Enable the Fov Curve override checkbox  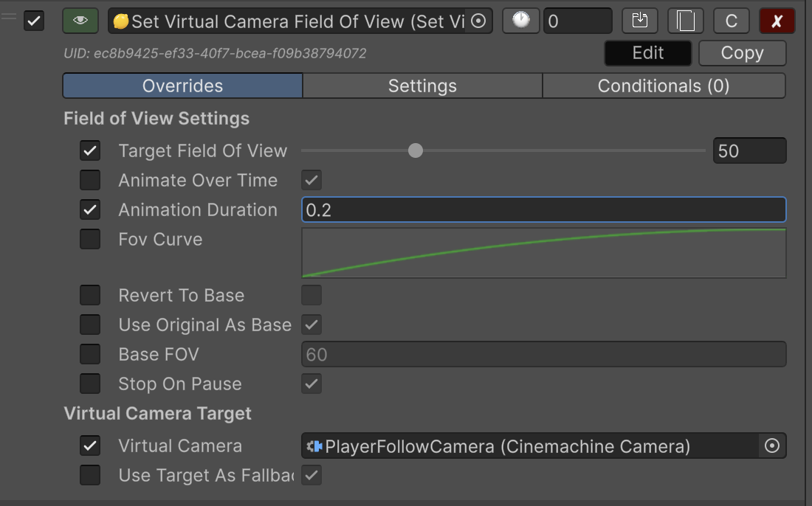click(x=90, y=239)
